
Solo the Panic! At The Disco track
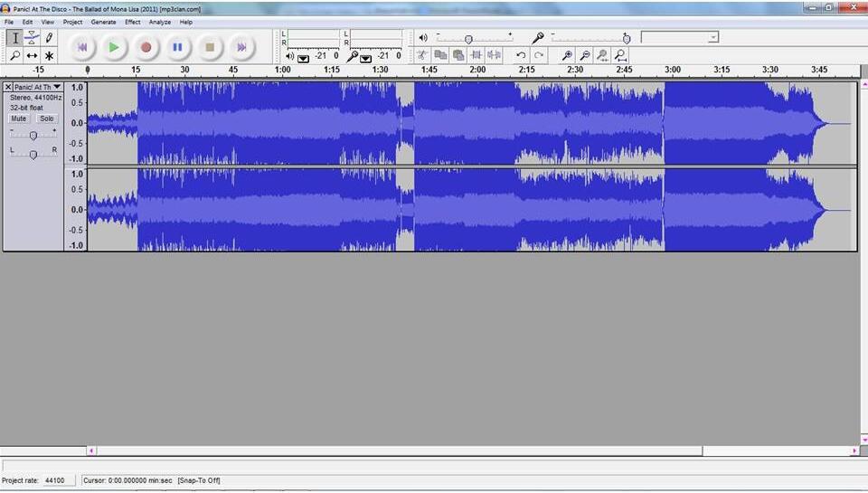click(46, 119)
